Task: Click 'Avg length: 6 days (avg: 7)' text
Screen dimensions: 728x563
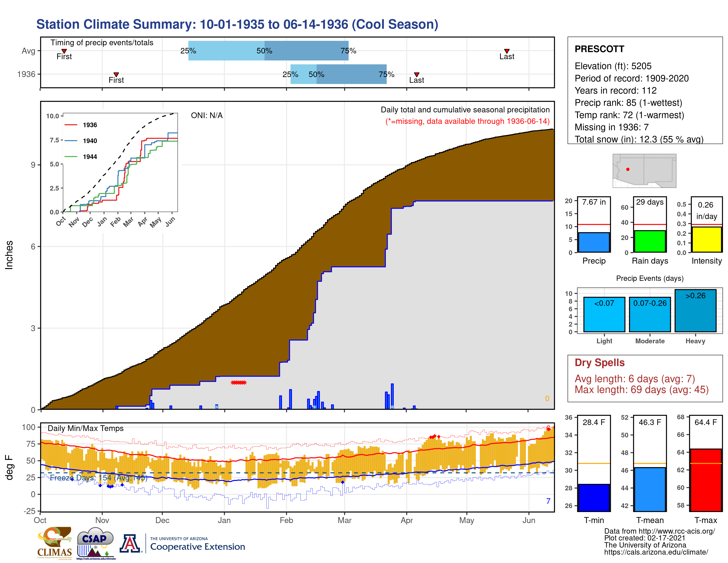Action: 635,379
